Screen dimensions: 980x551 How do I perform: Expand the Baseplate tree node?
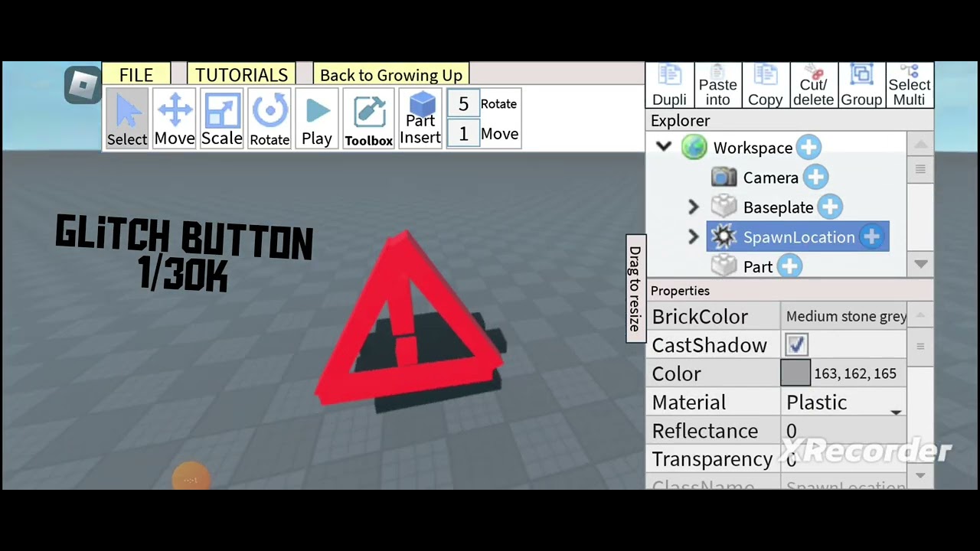tap(693, 207)
